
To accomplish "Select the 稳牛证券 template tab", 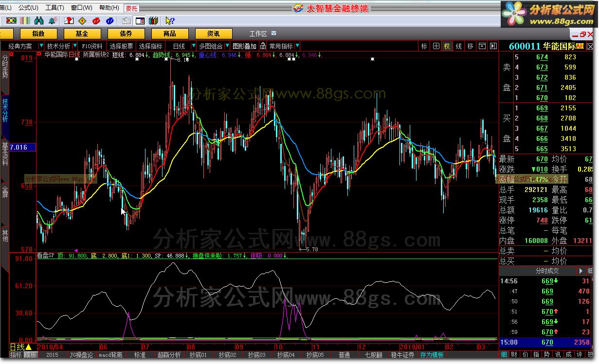I will point(402,355).
